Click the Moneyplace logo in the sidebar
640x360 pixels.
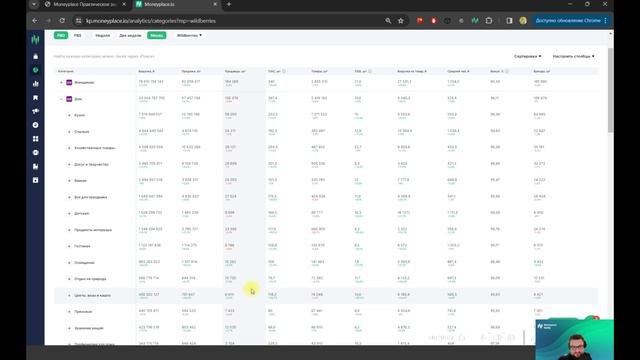click(x=36, y=40)
